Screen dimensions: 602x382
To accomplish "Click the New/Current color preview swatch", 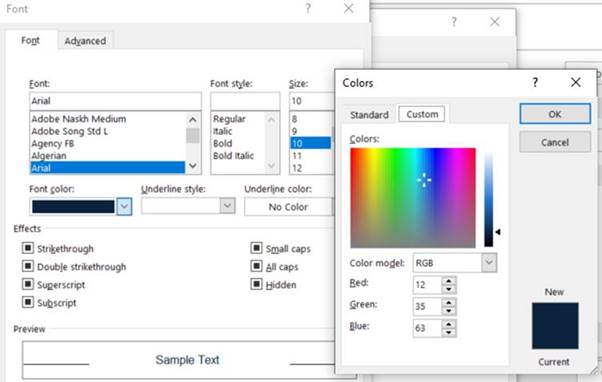I will tap(555, 326).
